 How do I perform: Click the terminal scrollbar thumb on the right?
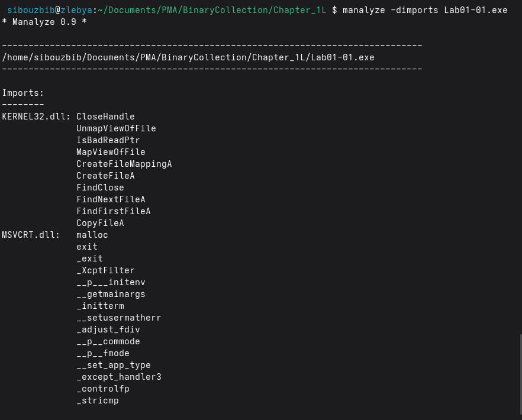tap(520, 374)
